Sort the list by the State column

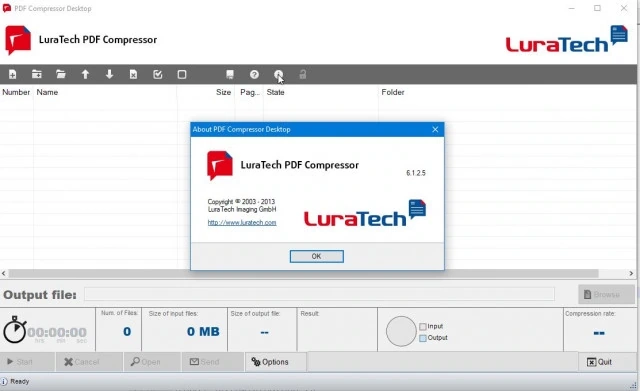(321, 92)
